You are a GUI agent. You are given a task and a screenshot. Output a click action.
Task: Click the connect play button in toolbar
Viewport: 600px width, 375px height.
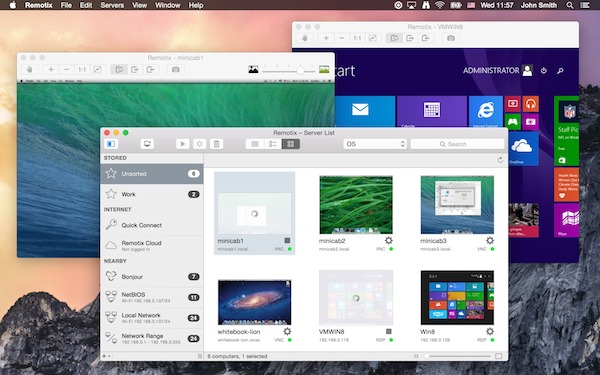click(183, 144)
